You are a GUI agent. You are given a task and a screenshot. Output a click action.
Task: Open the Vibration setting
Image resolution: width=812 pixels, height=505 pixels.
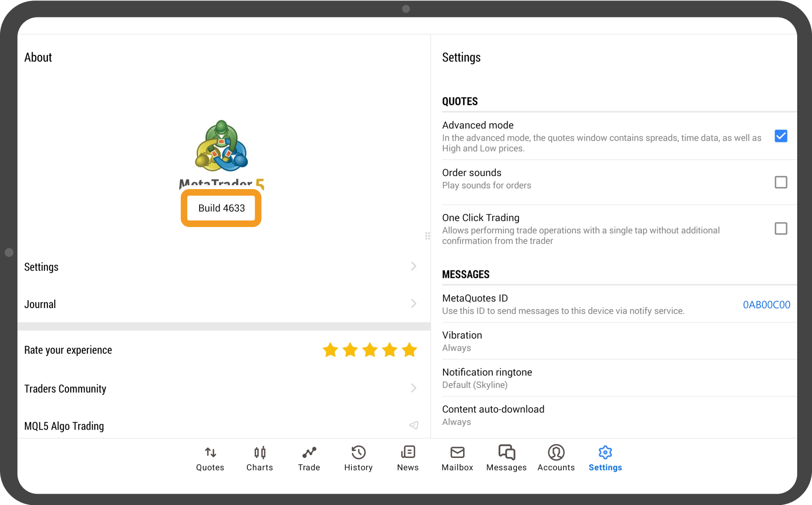619,341
